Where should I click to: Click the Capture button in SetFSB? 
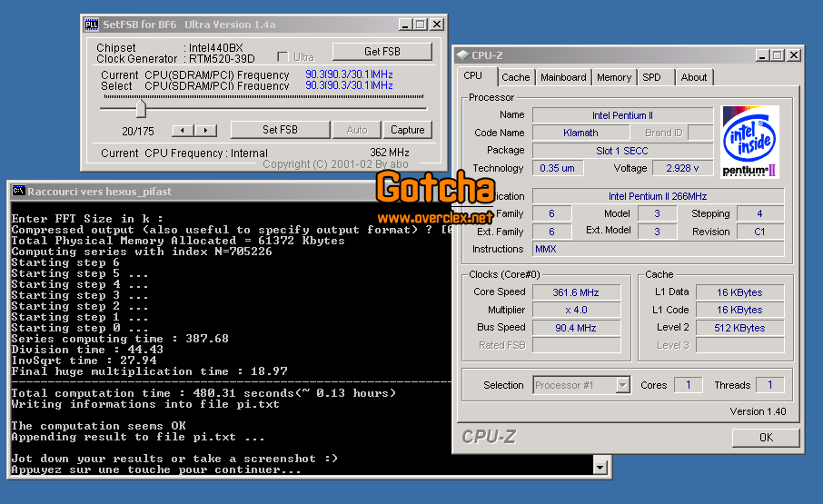click(x=407, y=130)
